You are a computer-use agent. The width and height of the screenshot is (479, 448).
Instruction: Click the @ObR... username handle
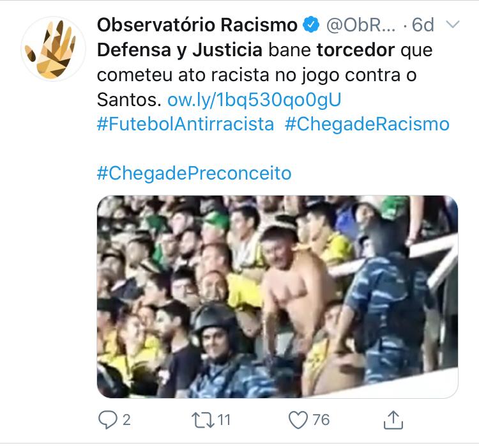click(361, 25)
